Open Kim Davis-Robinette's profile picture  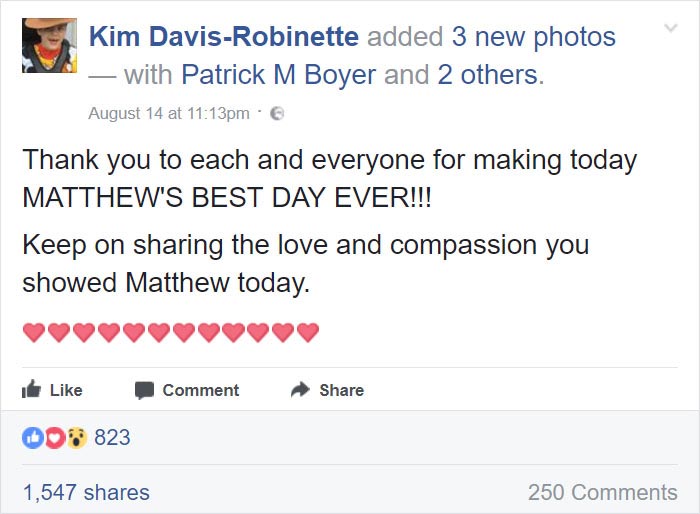[x=49, y=45]
